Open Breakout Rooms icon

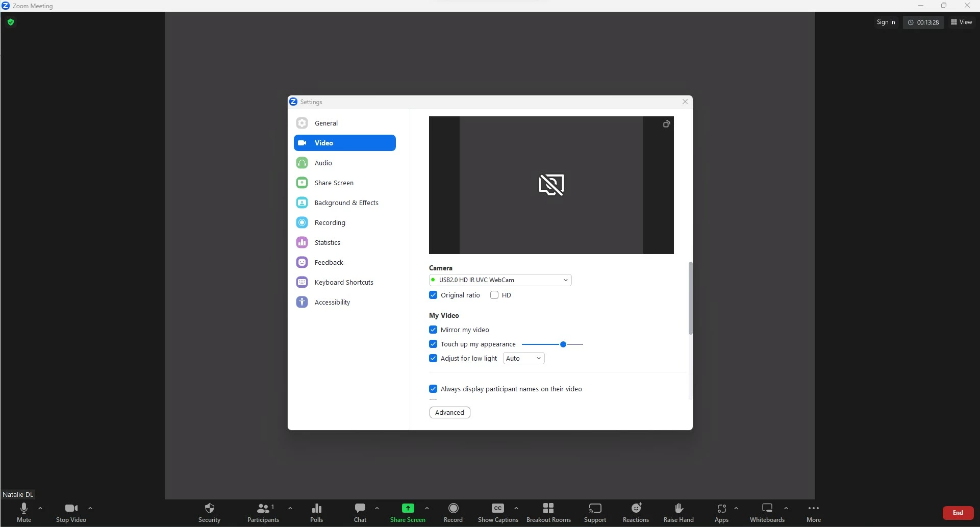tap(548, 508)
